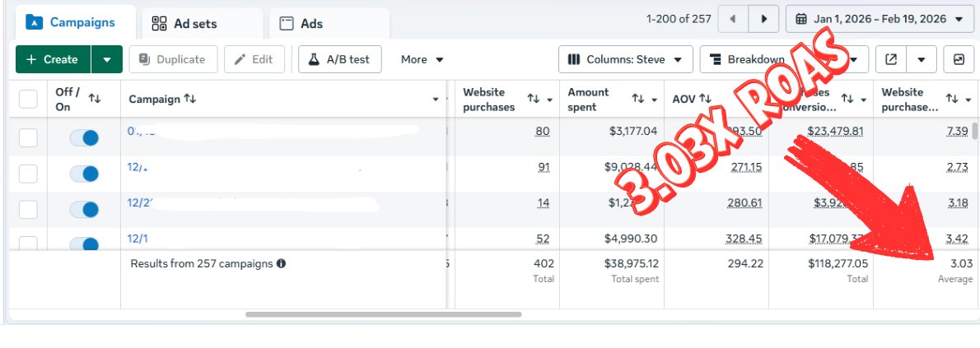The width and height of the screenshot is (980, 348).
Task: Open the Amount spent column options arrow
Action: 655,100
